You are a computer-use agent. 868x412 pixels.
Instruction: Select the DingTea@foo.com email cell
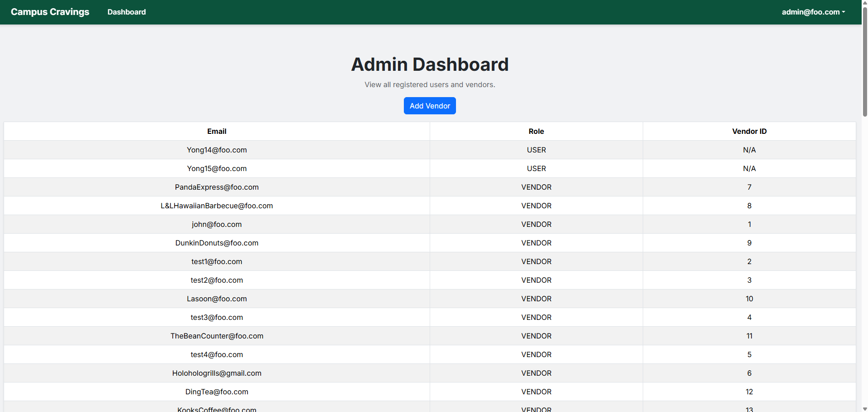tap(217, 392)
